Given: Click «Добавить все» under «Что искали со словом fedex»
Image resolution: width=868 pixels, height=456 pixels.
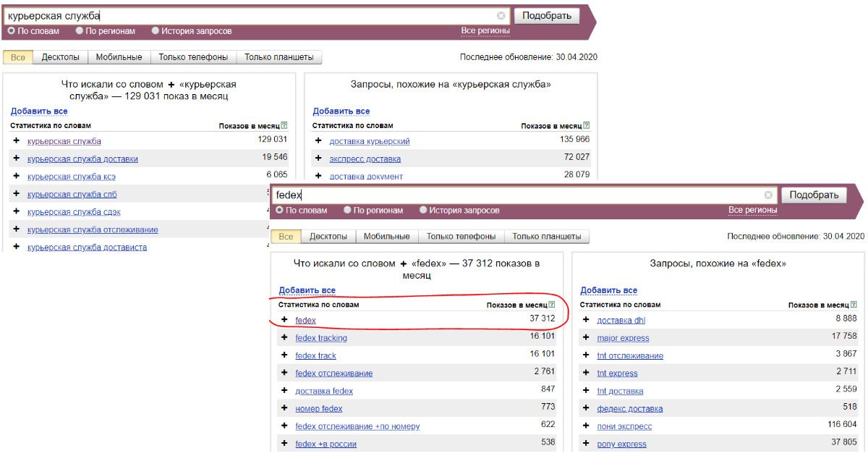Looking at the screenshot, I should (307, 291).
